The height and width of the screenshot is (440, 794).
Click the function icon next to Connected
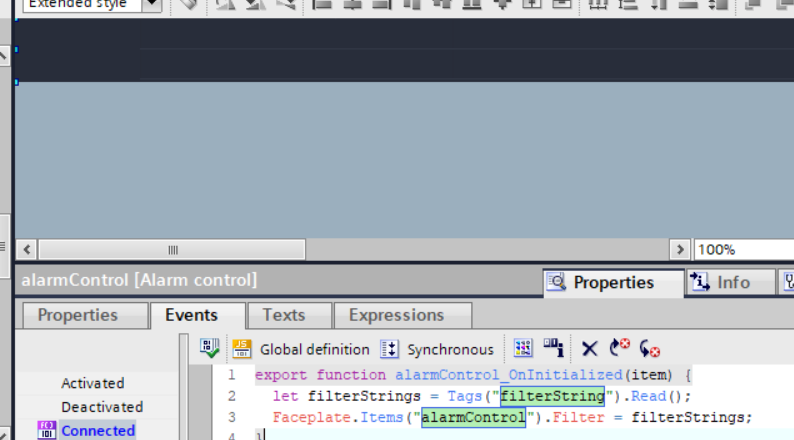coord(47,430)
